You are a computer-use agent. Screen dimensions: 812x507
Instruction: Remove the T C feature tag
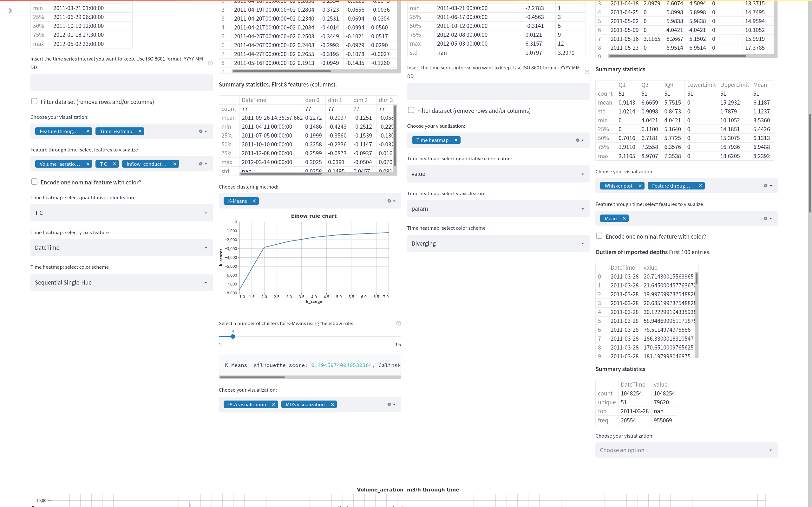pyautogui.click(x=115, y=164)
